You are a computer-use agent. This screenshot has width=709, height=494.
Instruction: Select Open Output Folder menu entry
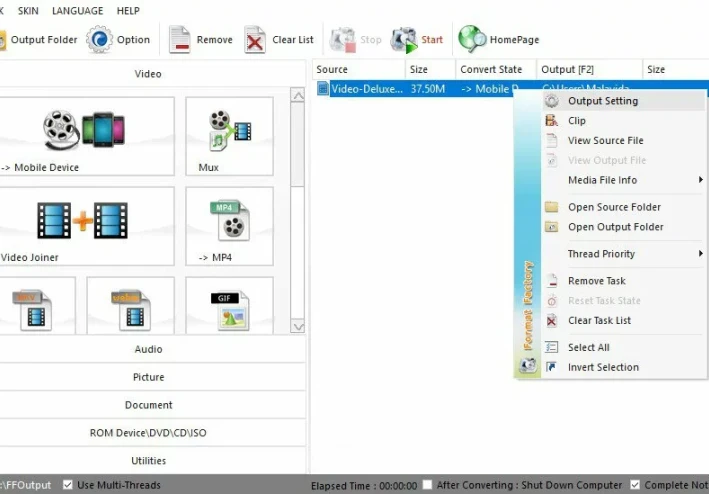623,226
